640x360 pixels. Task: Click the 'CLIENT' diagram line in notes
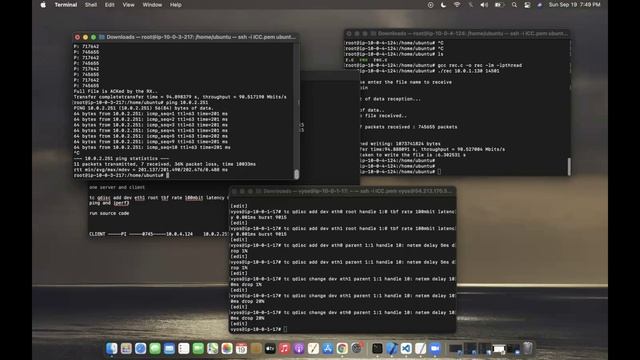tap(159, 234)
